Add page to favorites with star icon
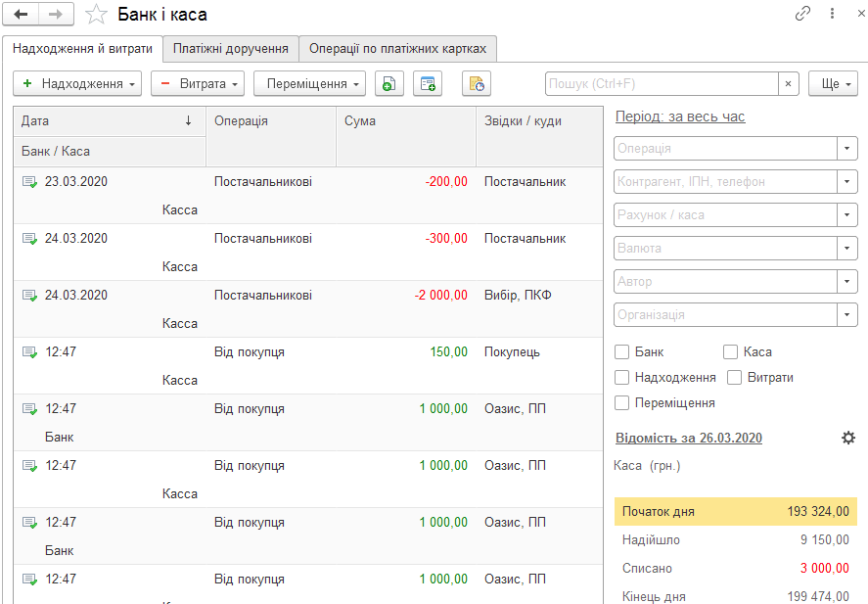This screenshot has width=868, height=604. point(96,15)
